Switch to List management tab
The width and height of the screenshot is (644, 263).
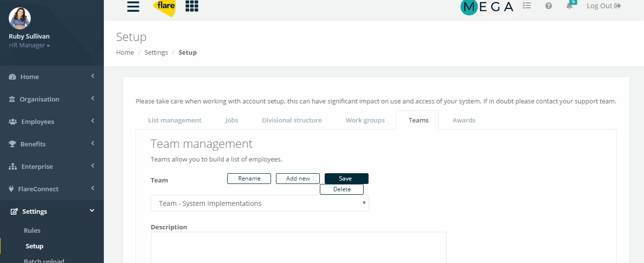pos(175,120)
